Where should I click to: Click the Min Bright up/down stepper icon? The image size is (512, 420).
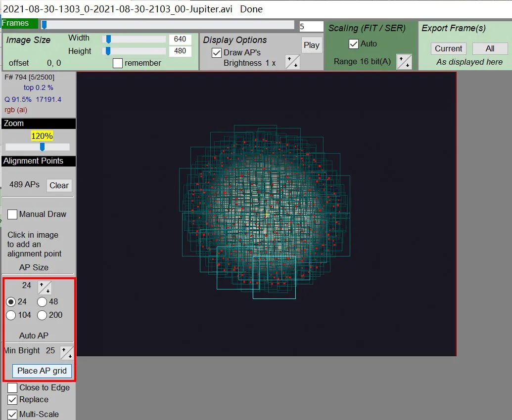click(x=67, y=353)
